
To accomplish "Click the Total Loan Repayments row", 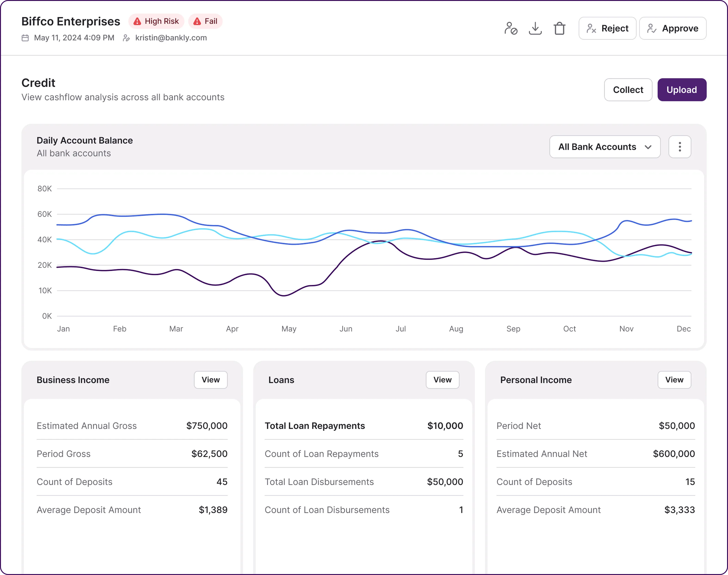I will tap(364, 426).
